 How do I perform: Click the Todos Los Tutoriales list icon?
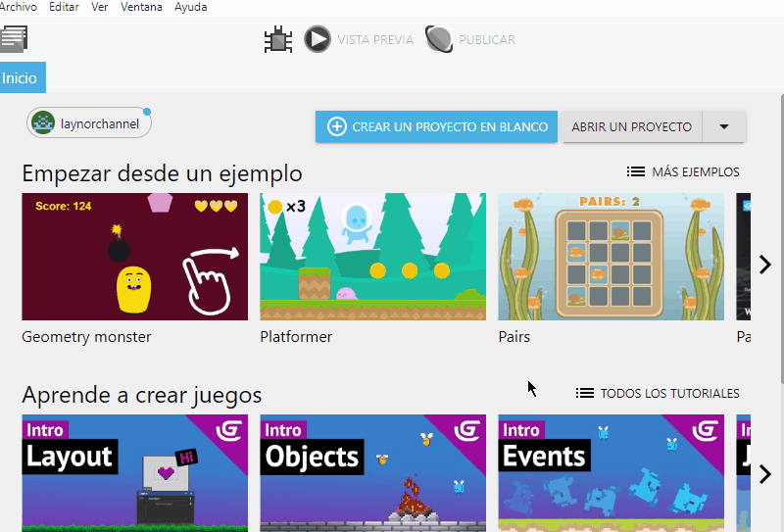point(585,393)
